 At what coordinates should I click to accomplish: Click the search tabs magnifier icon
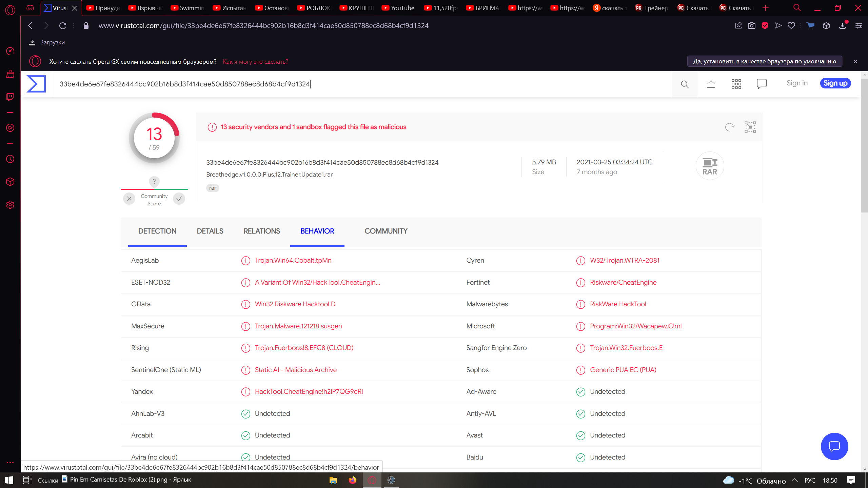coord(797,8)
